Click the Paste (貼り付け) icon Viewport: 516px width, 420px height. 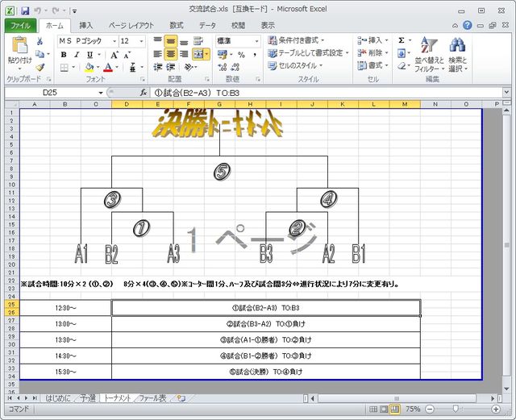point(19,48)
